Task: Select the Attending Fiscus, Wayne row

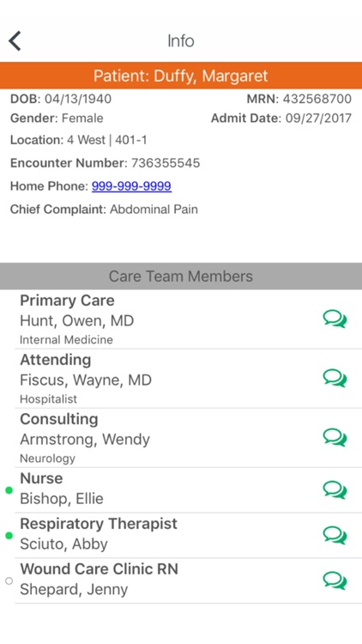Action: pos(189,379)
